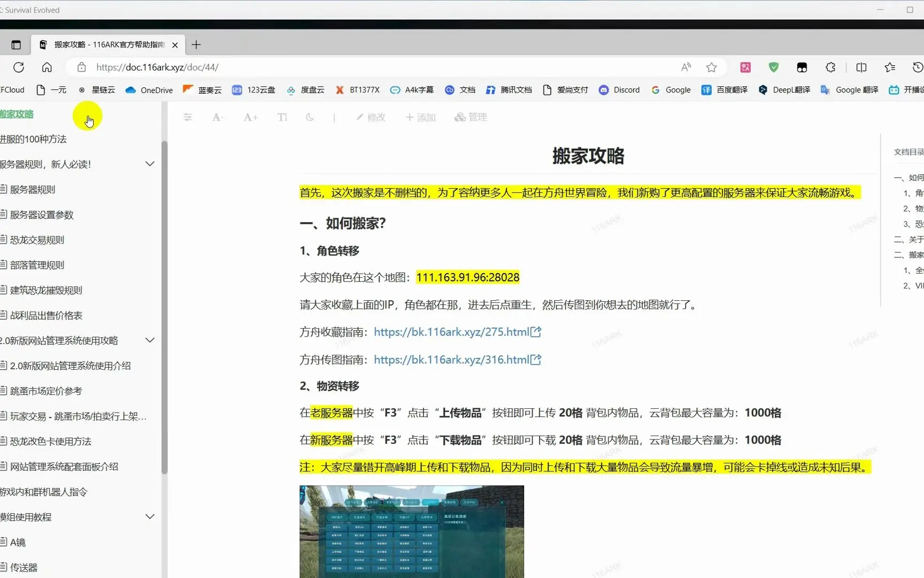Click the + 添加 add document icon
Viewport: 924px width, 578px height.
pyautogui.click(x=421, y=117)
